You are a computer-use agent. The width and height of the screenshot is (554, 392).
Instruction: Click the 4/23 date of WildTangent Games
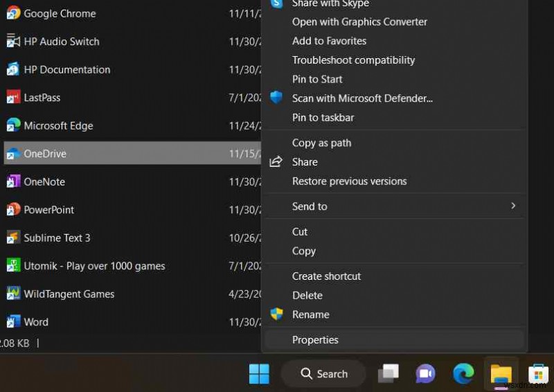point(245,294)
